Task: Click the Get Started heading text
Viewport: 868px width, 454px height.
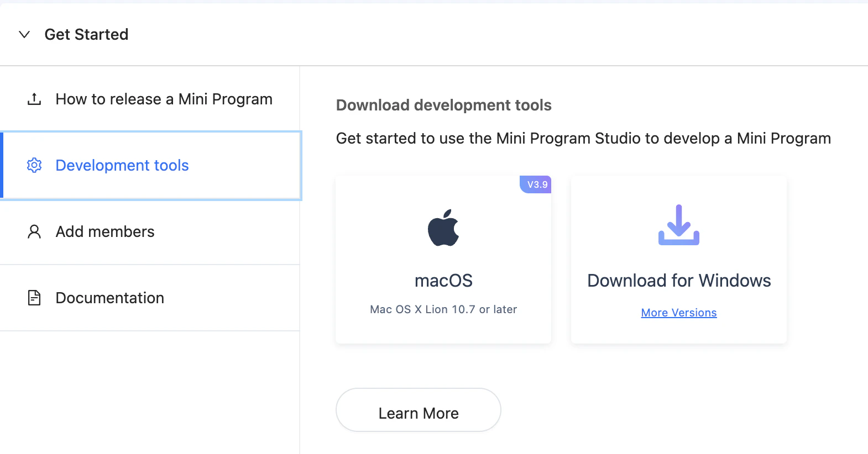Action: click(x=87, y=35)
